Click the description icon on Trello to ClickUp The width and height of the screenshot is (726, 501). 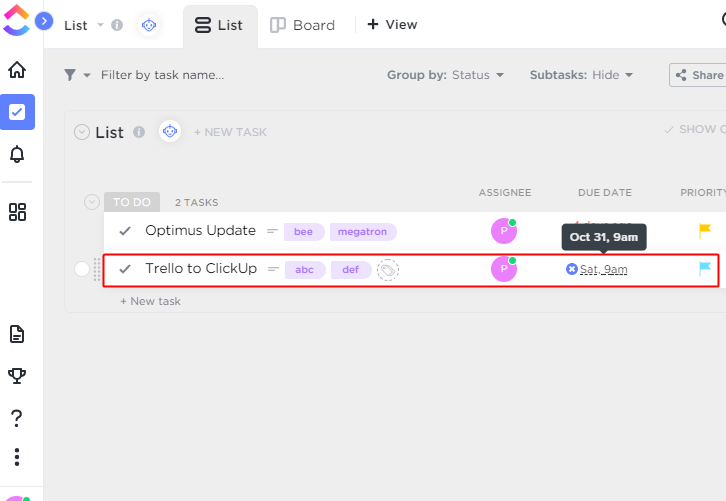[x=273, y=269]
